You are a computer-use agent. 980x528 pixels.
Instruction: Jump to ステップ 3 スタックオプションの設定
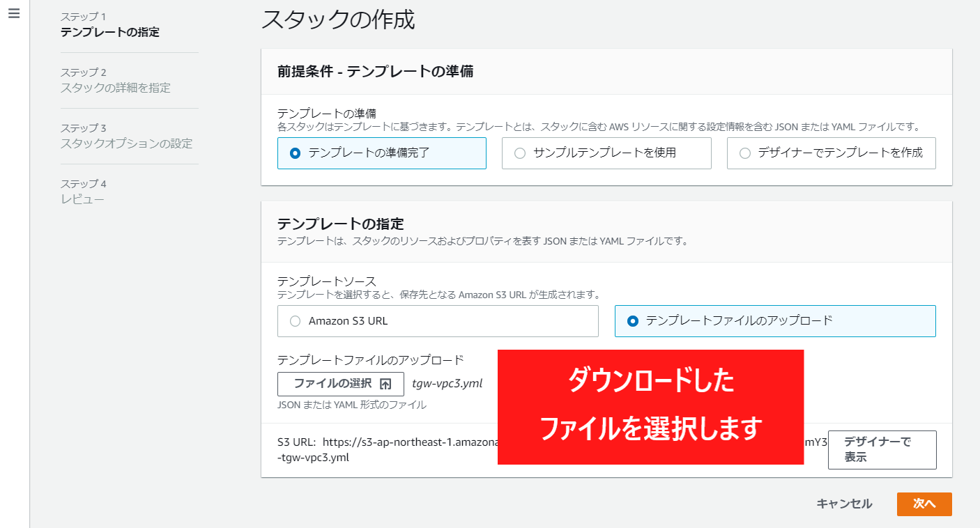pos(126,143)
